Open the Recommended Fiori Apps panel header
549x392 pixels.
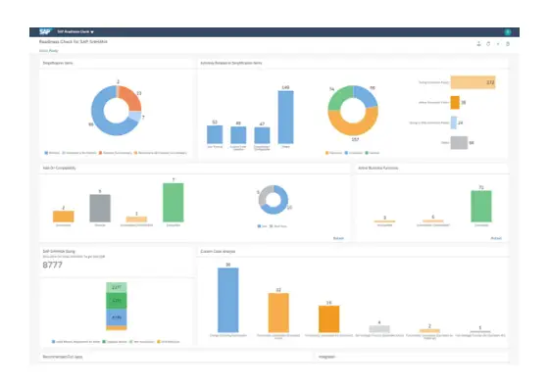click(63, 357)
